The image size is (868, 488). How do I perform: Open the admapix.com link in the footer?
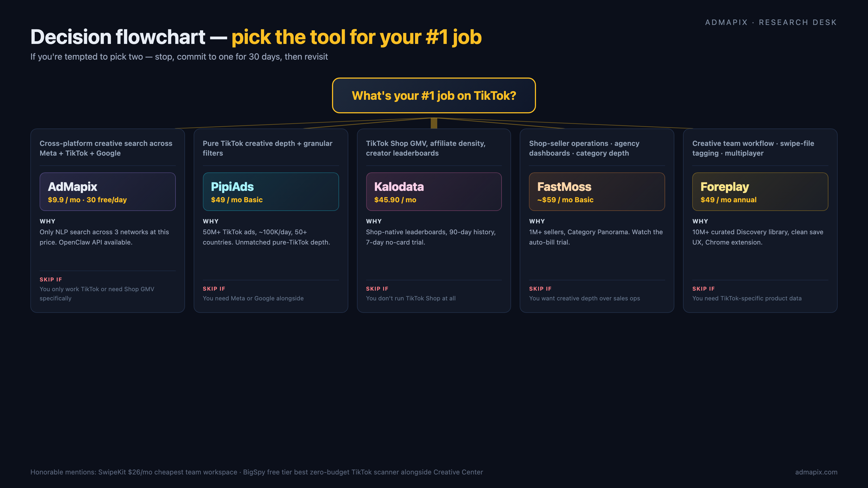click(x=816, y=472)
